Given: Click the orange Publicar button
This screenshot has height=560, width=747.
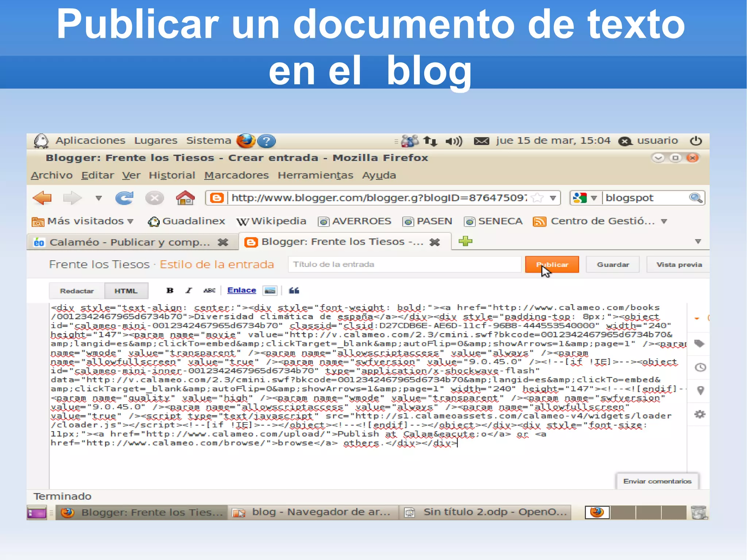Looking at the screenshot, I should (x=552, y=264).
